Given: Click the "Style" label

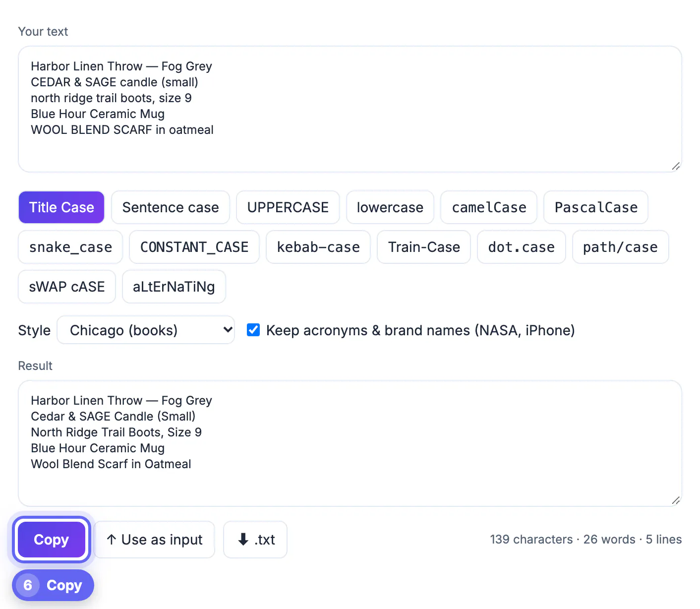Looking at the screenshot, I should pos(34,330).
